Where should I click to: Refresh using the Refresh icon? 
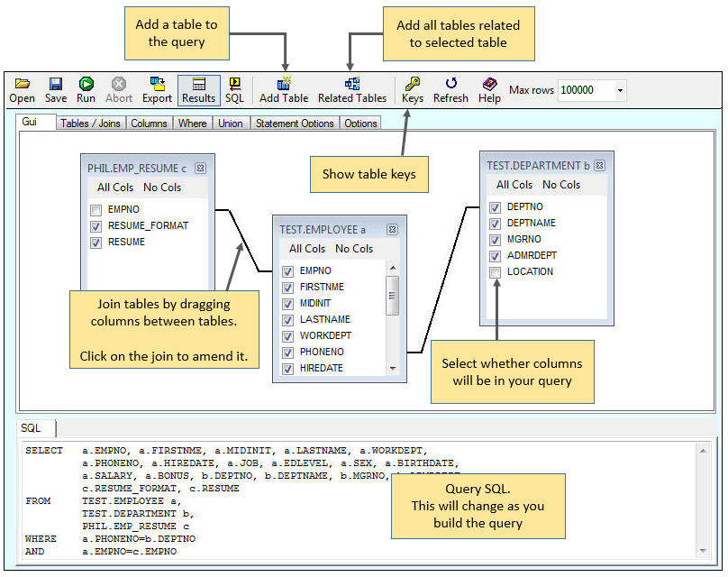(450, 84)
